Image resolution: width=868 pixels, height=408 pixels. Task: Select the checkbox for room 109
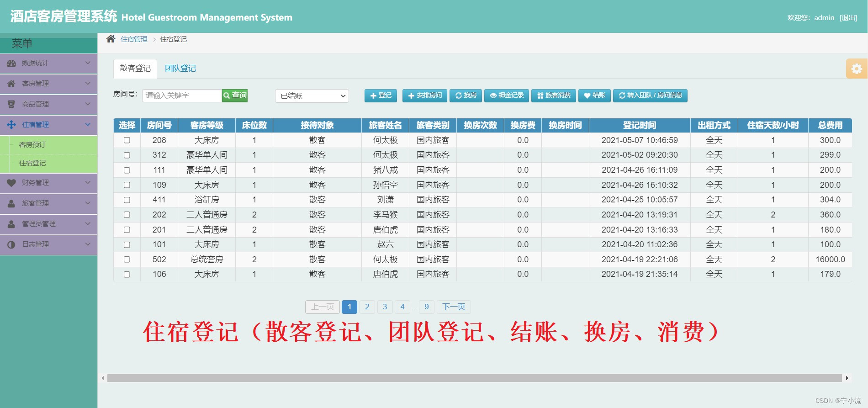[x=127, y=185]
